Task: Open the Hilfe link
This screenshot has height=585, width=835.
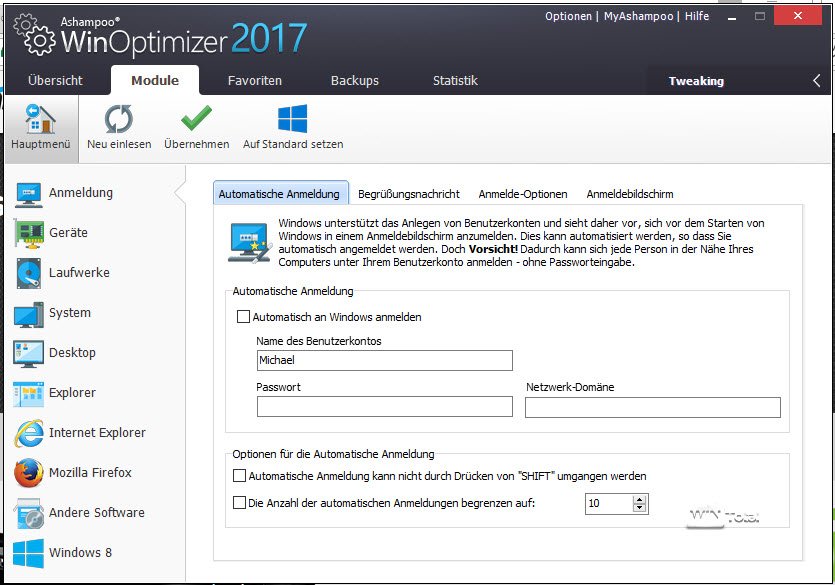Action: (697, 16)
